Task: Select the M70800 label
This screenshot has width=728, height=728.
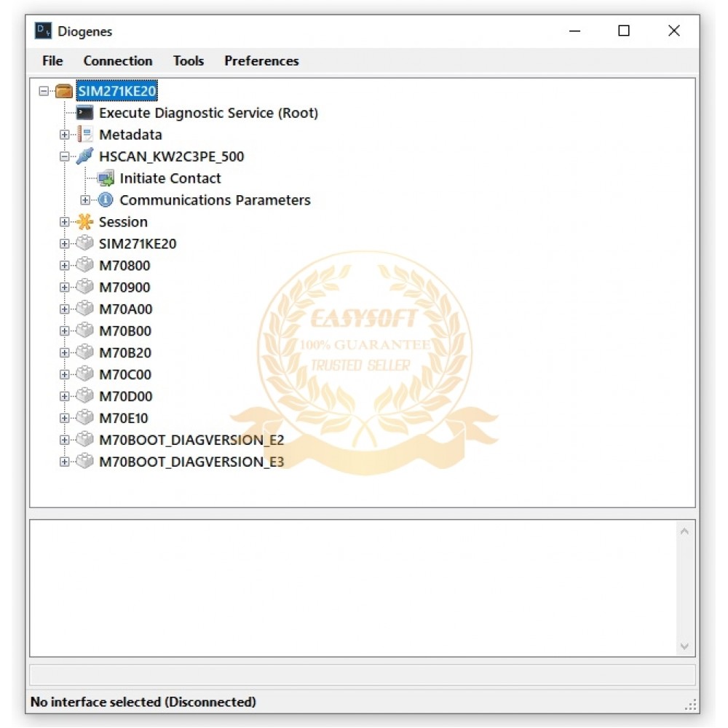Action: pyautogui.click(x=124, y=266)
